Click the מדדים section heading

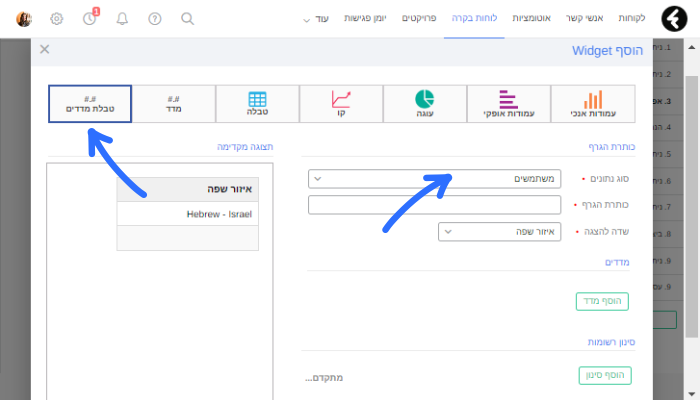point(617,262)
